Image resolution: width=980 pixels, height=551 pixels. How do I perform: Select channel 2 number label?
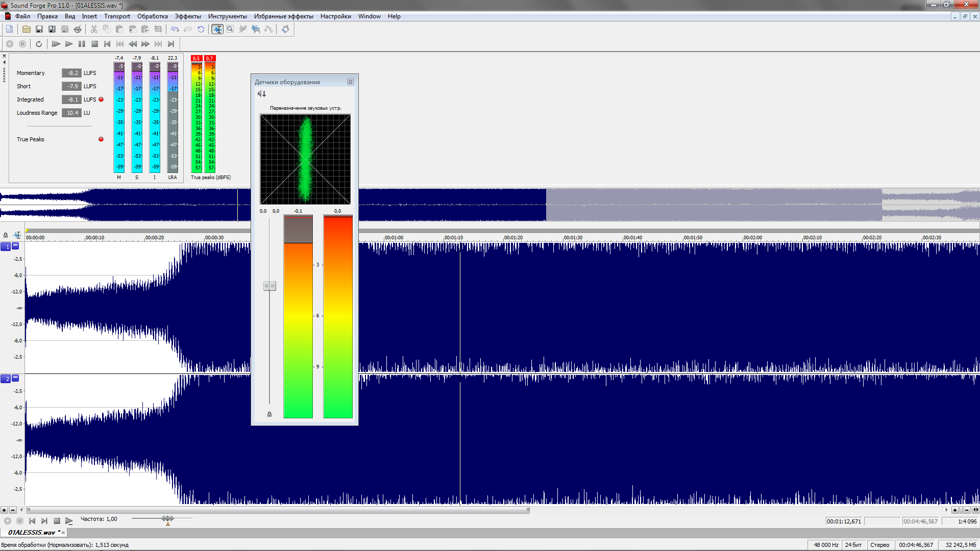click(x=6, y=379)
